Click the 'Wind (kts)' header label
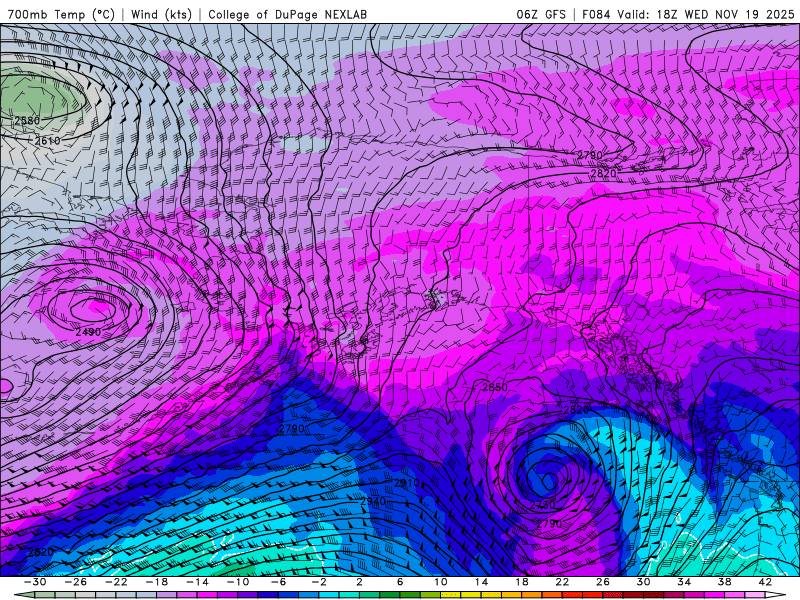Image resolution: width=800 pixels, height=600 pixels. pyautogui.click(x=161, y=14)
